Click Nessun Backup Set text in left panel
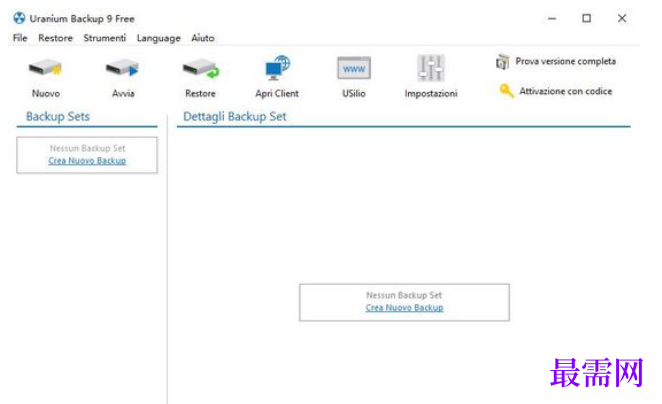The height and width of the screenshot is (404, 662). [x=87, y=148]
